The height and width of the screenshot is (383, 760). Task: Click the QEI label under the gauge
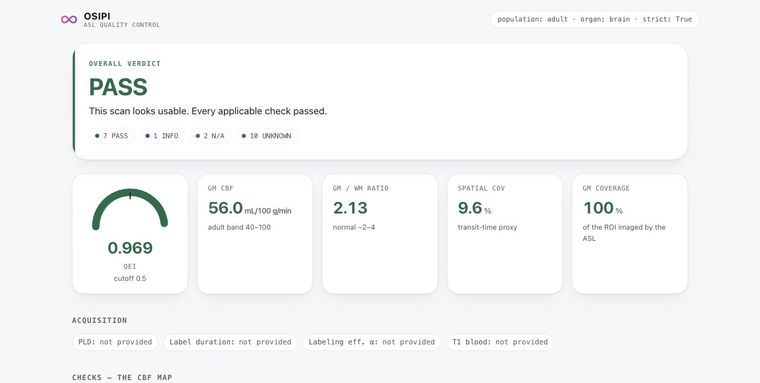[x=130, y=266]
